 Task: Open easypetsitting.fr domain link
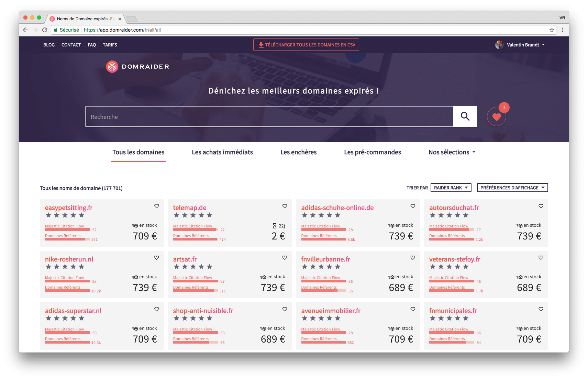point(69,208)
